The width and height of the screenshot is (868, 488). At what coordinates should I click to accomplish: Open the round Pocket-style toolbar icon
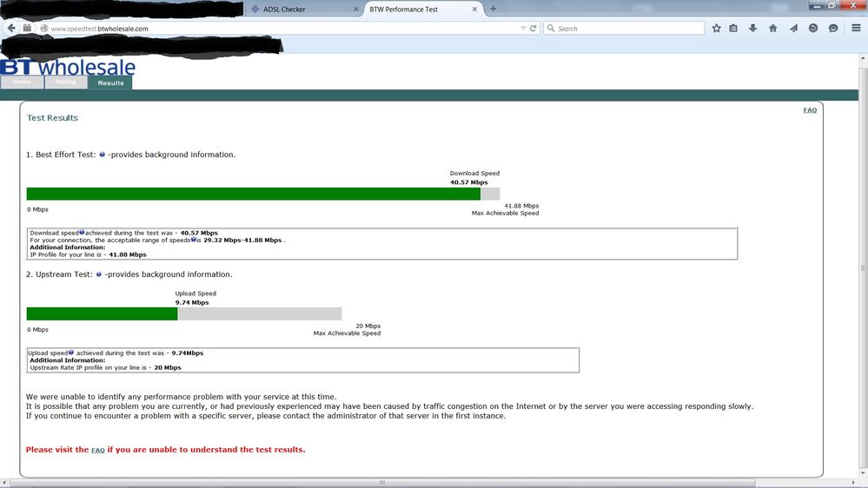coord(813,28)
